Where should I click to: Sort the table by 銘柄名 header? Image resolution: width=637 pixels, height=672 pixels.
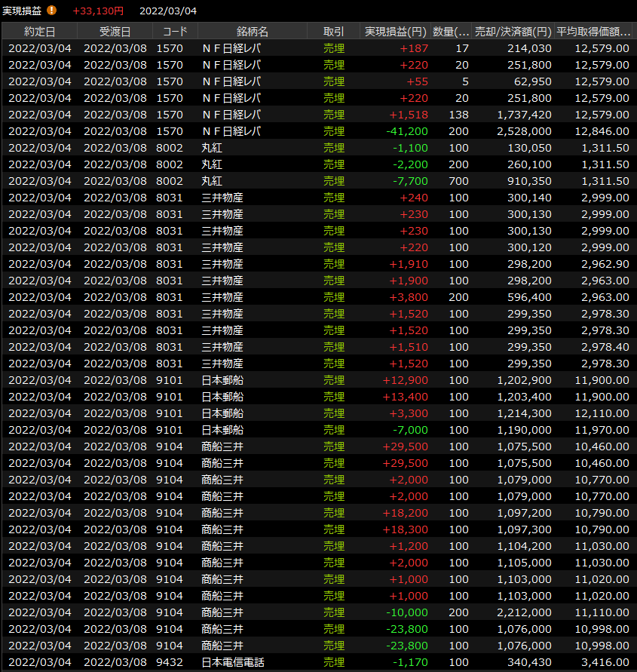252,32
